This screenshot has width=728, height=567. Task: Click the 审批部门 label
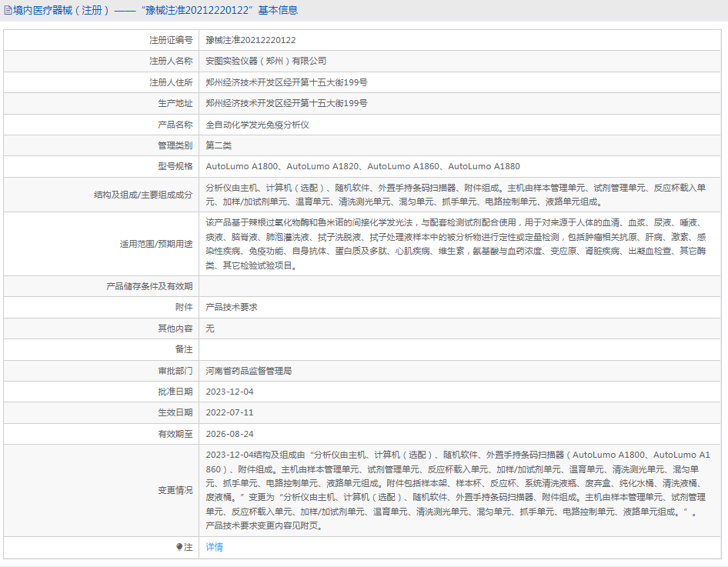click(175, 370)
